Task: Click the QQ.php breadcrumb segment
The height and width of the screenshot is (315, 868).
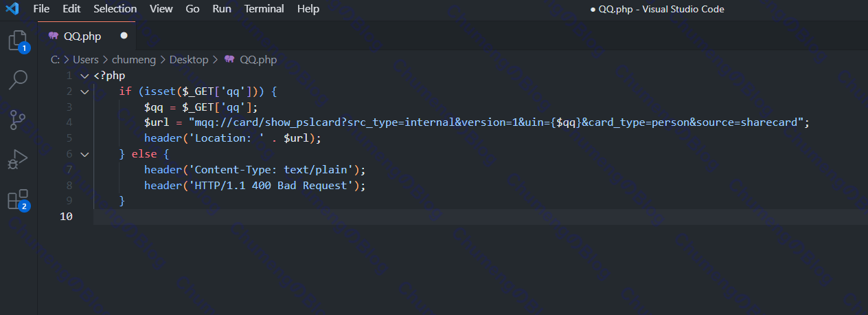Action: click(x=258, y=60)
